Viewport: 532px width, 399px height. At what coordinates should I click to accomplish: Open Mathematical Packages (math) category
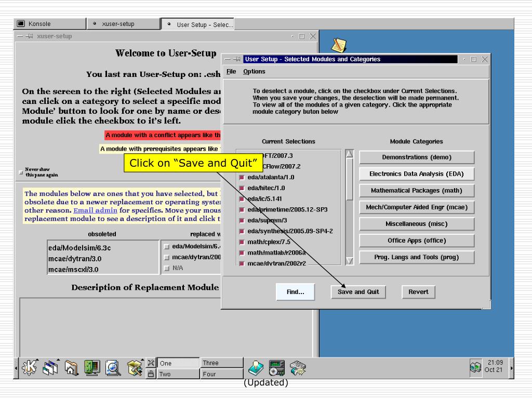click(417, 190)
